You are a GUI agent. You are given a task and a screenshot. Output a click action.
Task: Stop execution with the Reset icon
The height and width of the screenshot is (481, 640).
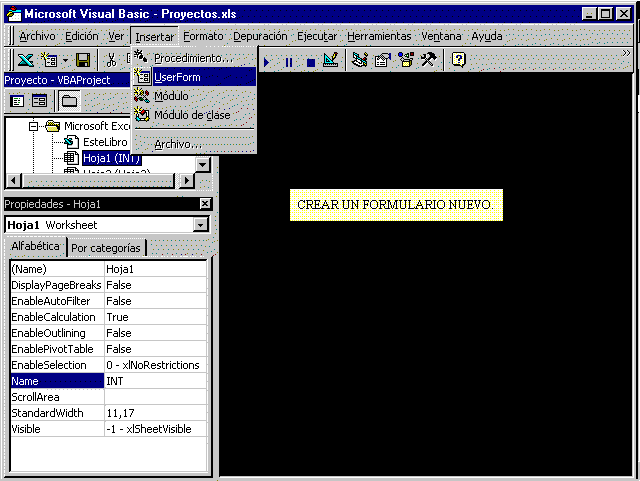point(311,62)
